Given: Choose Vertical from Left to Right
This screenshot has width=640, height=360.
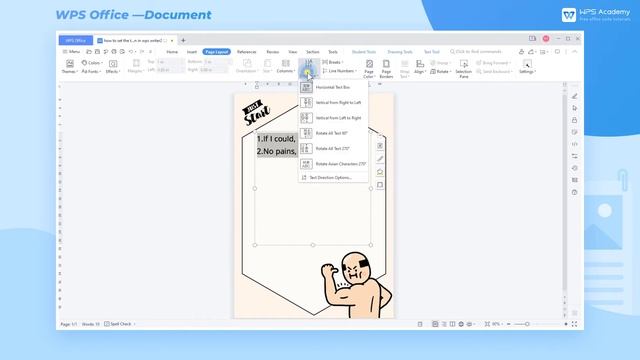Looking at the screenshot, I should [333, 118].
